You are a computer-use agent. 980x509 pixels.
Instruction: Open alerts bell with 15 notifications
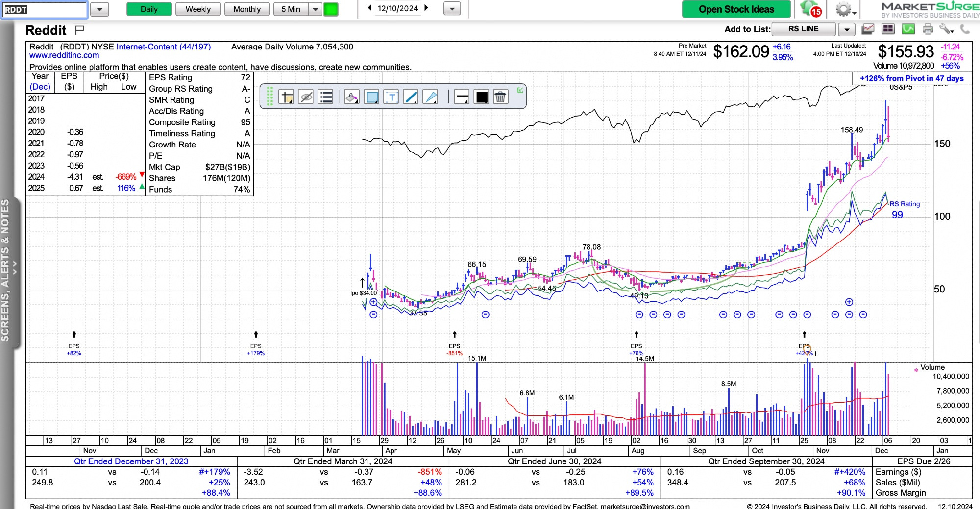810,9
